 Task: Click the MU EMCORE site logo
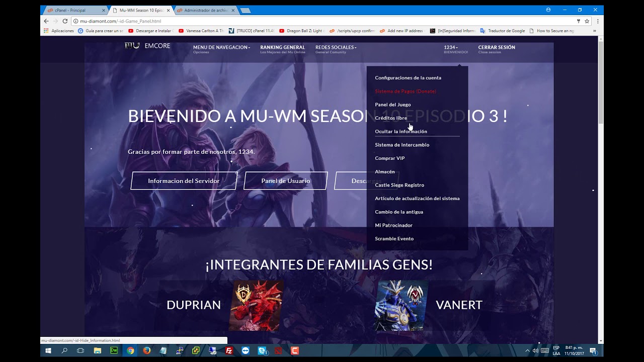147,46
